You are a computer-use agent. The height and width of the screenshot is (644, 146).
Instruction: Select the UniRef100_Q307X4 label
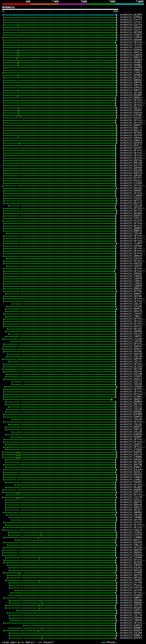click(131, 25)
